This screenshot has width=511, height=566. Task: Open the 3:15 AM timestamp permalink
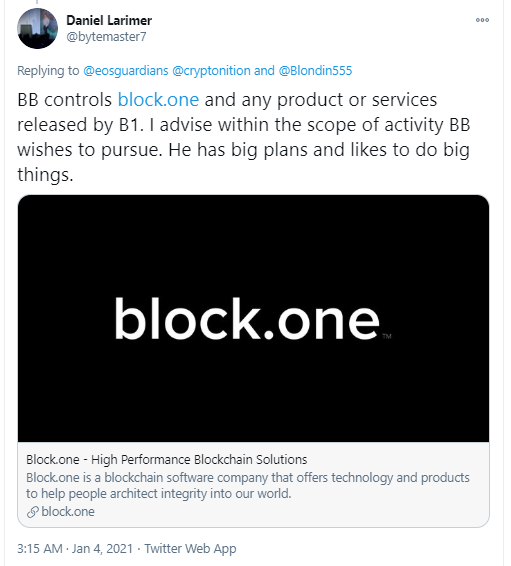pyautogui.click(x=39, y=549)
